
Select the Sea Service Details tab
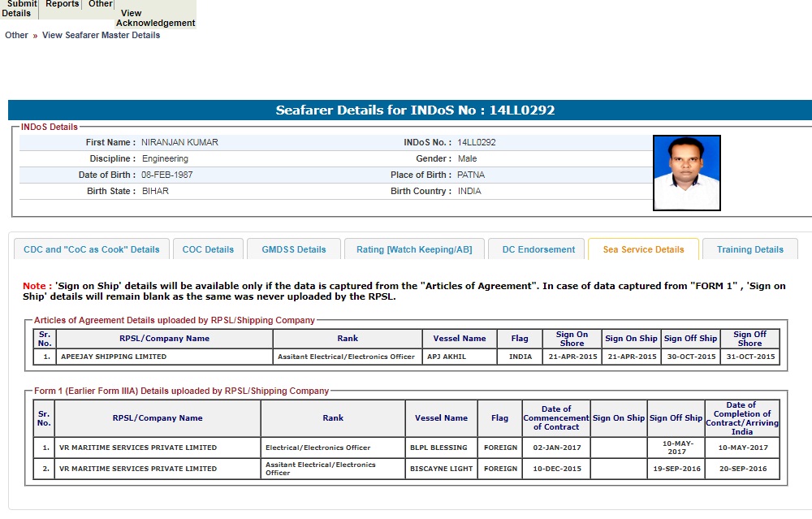click(643, 249)
